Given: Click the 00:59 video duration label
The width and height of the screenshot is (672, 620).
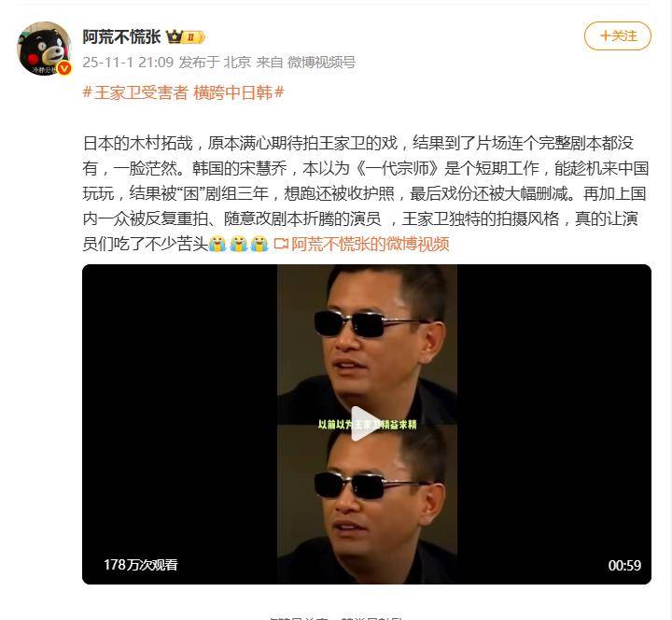Looking at the screenshot, I should (624, 566).
